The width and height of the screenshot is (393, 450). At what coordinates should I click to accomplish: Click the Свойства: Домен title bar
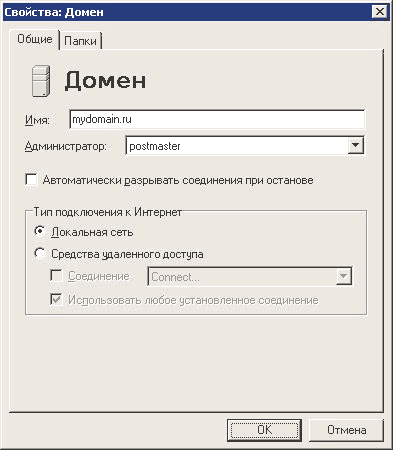coord(187,12)
